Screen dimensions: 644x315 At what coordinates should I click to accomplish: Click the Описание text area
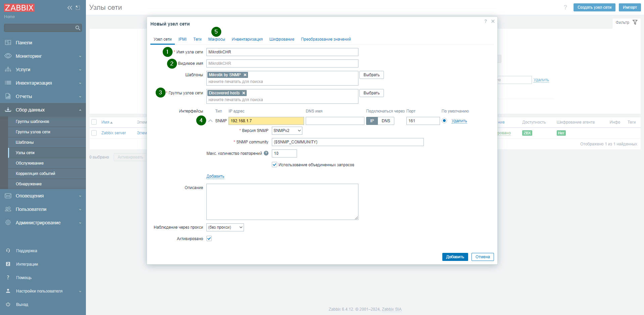(282, 202)
